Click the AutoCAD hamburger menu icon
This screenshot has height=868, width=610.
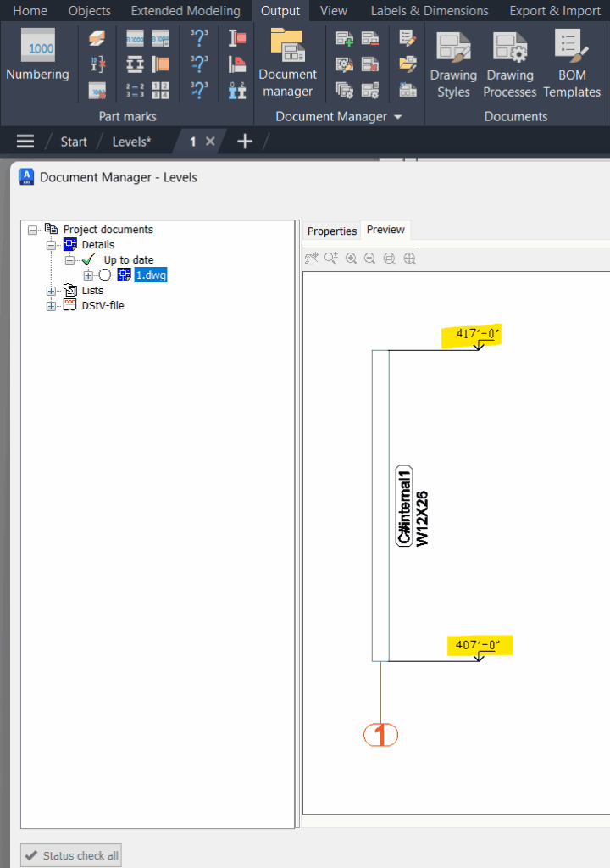25,142
